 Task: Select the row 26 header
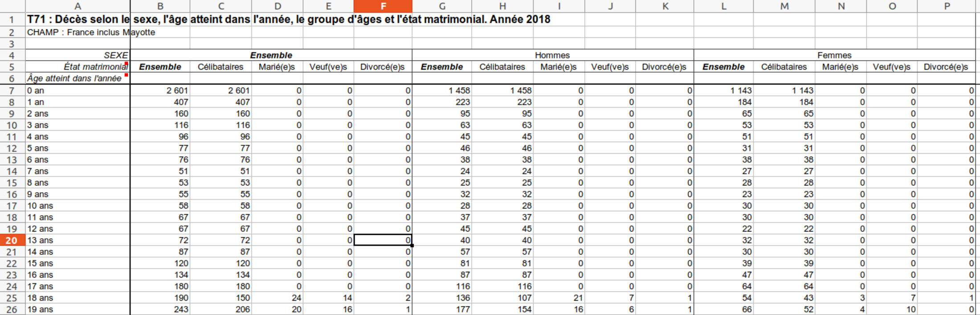[12, 309]
